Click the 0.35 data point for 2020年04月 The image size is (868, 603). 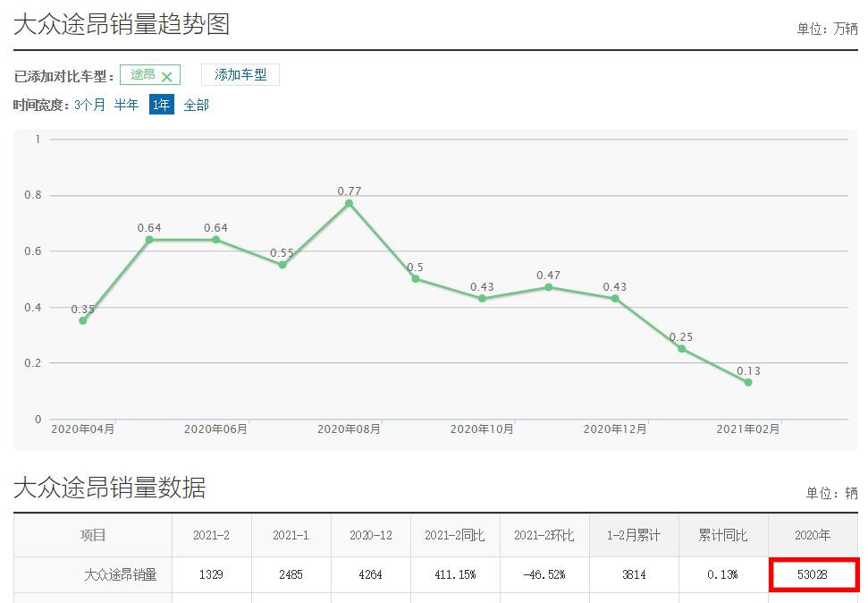83,321
